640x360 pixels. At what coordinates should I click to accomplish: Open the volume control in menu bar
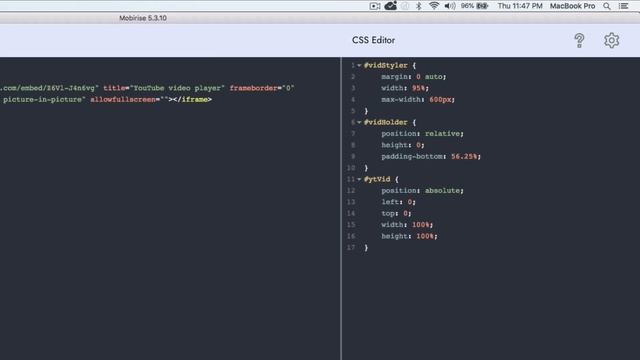coord(450,6)
